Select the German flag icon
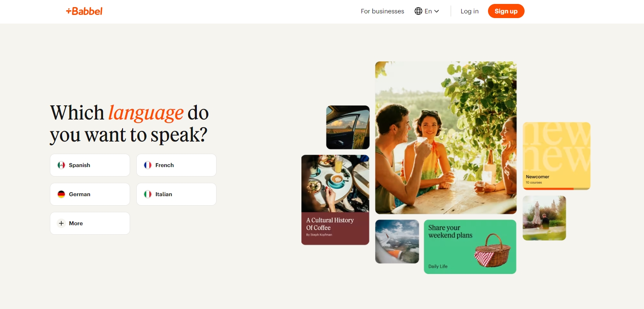Viewport: 644px width, 309px height. click(x=61, y=194)
